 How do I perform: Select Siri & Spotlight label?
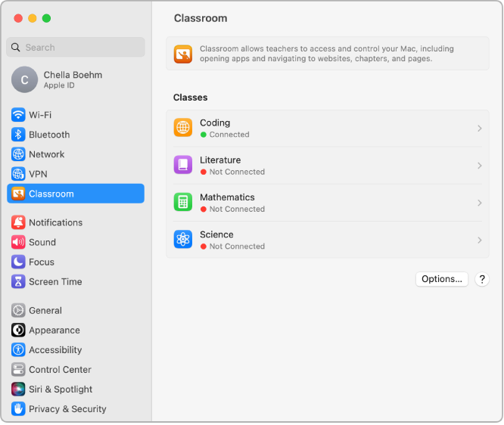61,389
